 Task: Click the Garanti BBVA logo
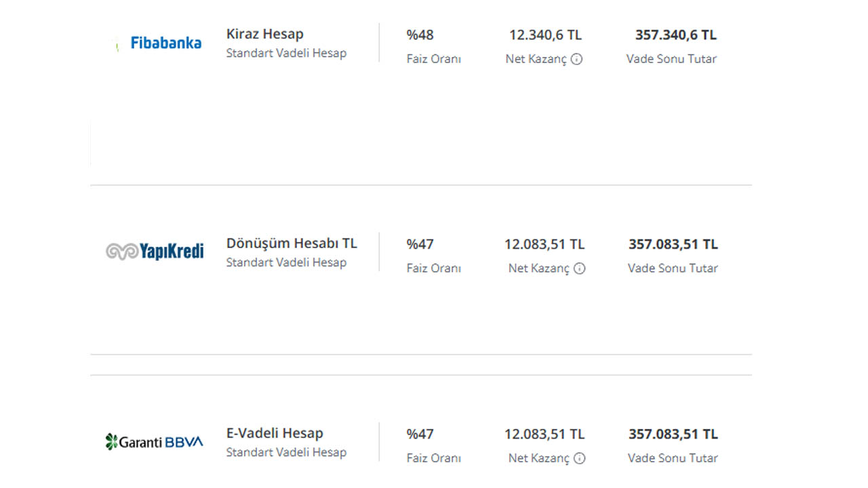[x=154, y=442]
